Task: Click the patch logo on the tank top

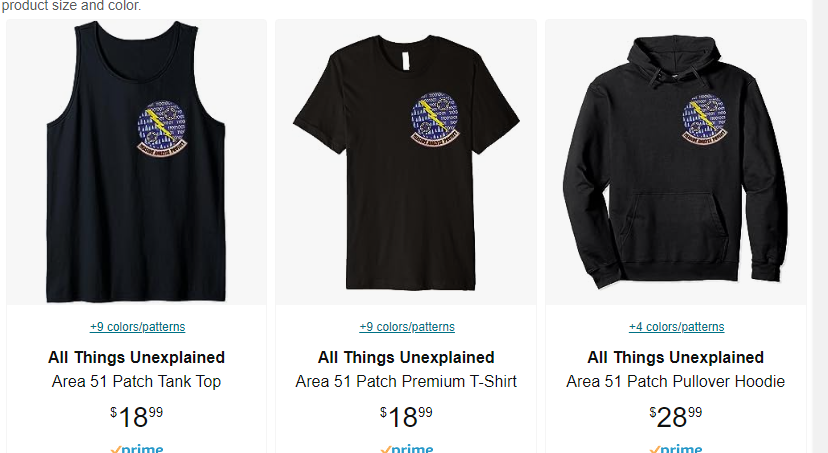Action: [x=162, y=128]
